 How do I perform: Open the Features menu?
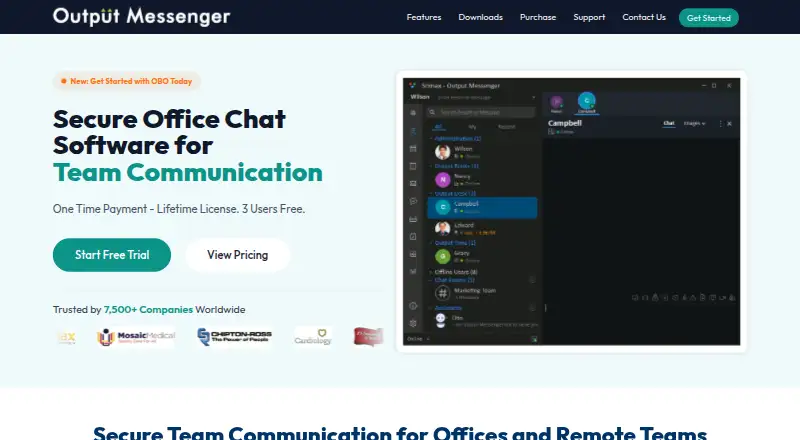pos(423,17)
